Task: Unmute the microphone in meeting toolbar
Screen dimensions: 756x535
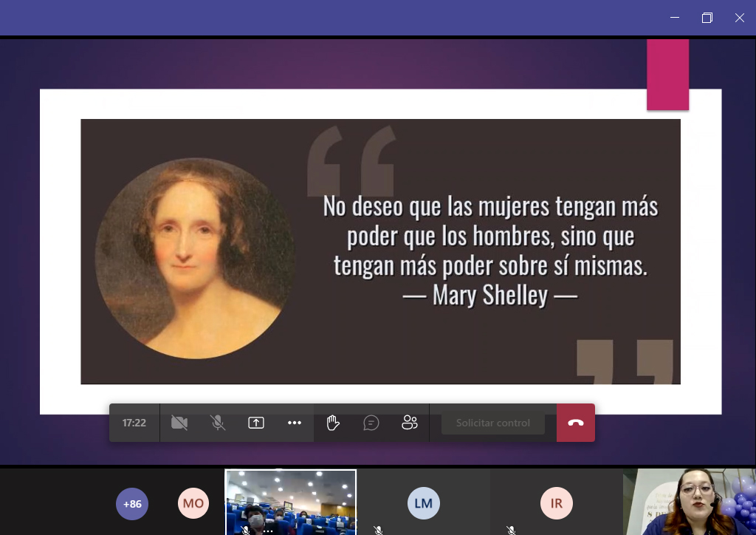Action: coord(218,423)
